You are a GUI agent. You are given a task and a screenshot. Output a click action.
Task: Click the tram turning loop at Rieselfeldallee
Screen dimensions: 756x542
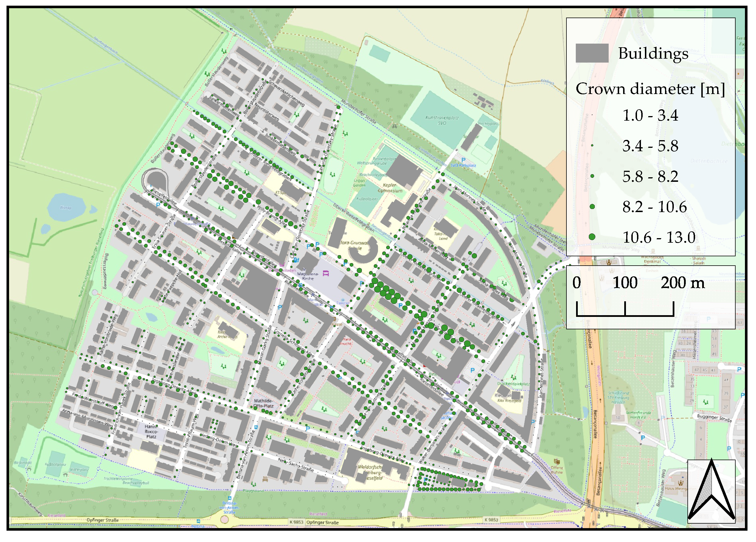click(x=155, y=180)
